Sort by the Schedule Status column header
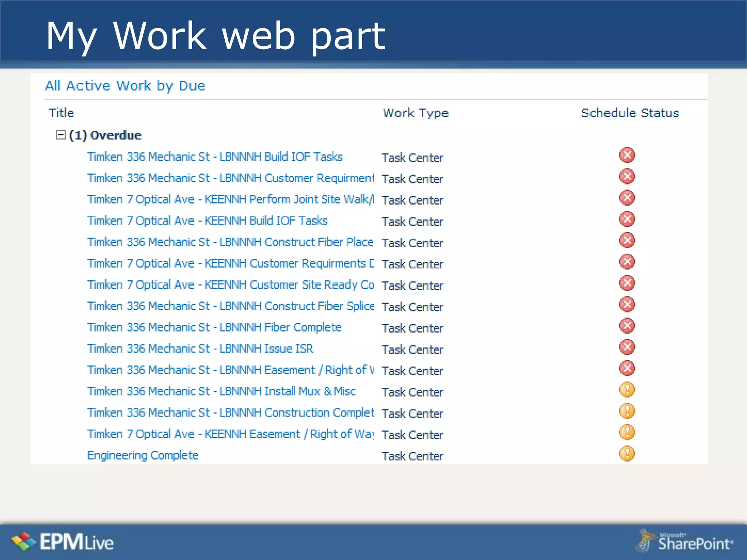Viewport: 747px width, 560px height. pyautogui.click(x=630, y=113)
